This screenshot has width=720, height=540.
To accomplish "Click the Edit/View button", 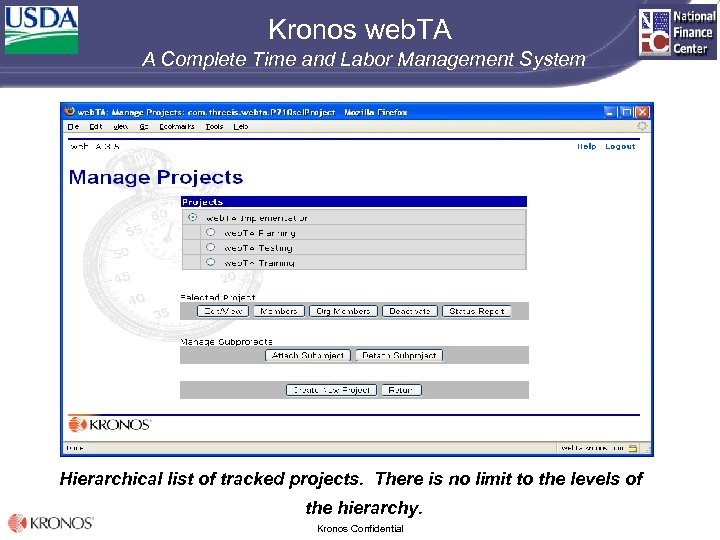I will (x=223, y=311).
